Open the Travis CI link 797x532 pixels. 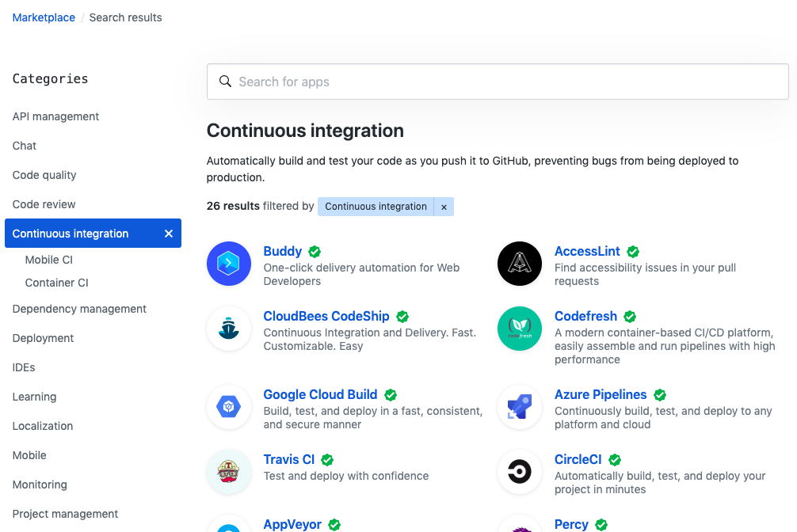tap(288, 459)
